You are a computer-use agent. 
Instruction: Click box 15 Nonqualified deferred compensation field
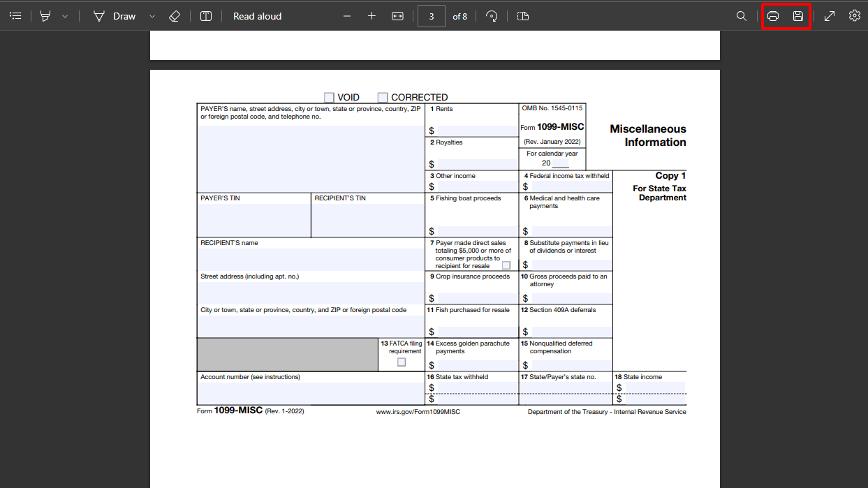(571, 365)
